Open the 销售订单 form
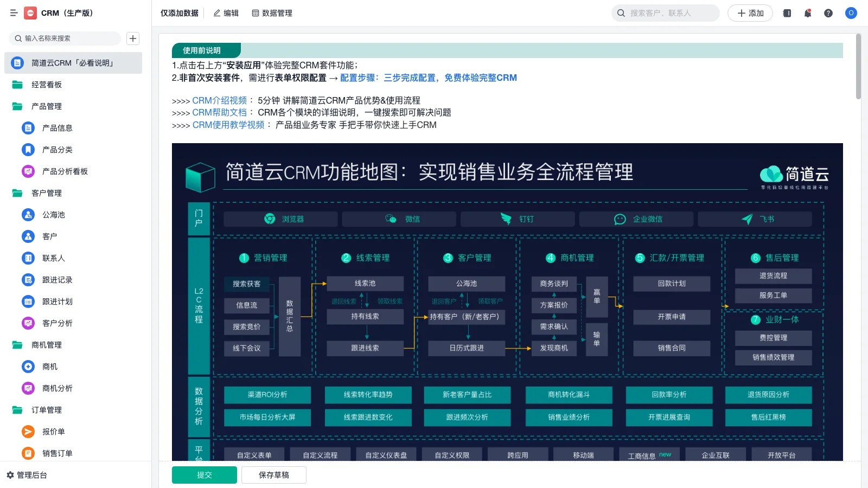868x488 pixels. pyautogui.click(x=56, y=453)
